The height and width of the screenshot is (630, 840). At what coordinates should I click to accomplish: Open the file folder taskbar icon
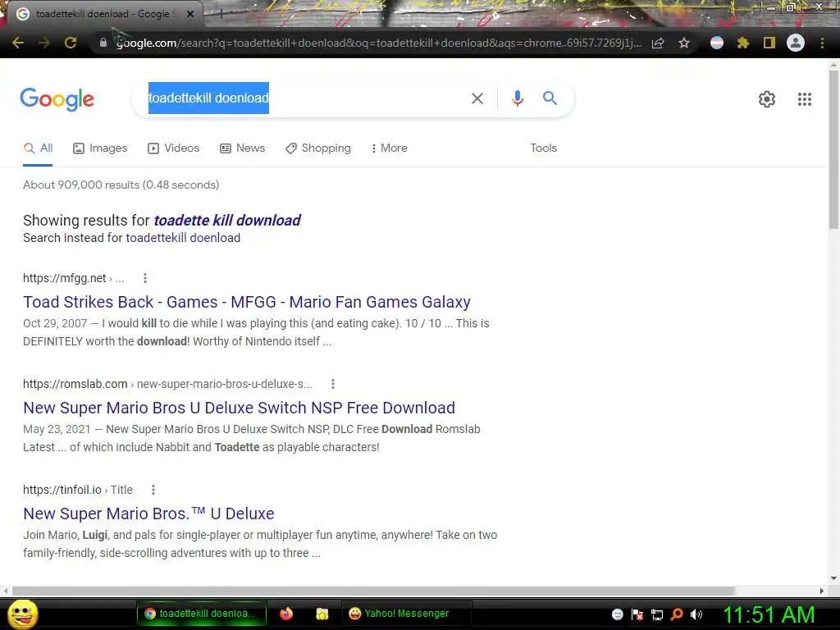pyautogui.click(x=322, y=614)
